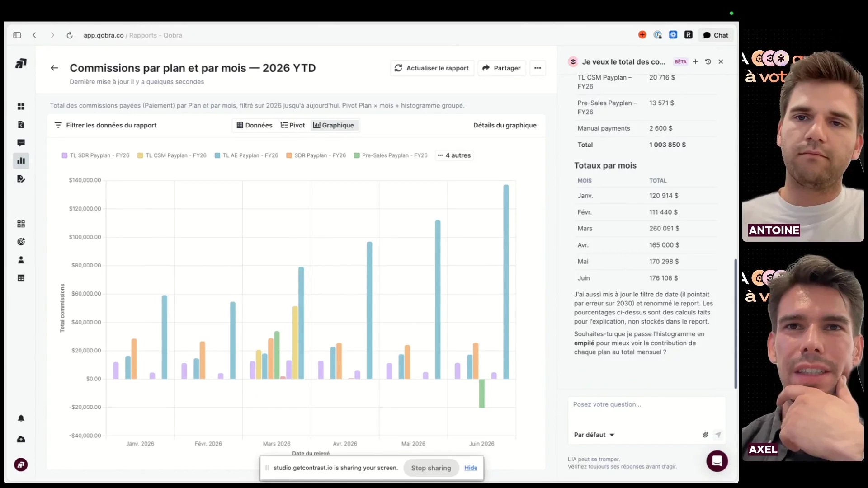Click the Posez votre question input field
The image size is (868, 488).
click(646, 411)
